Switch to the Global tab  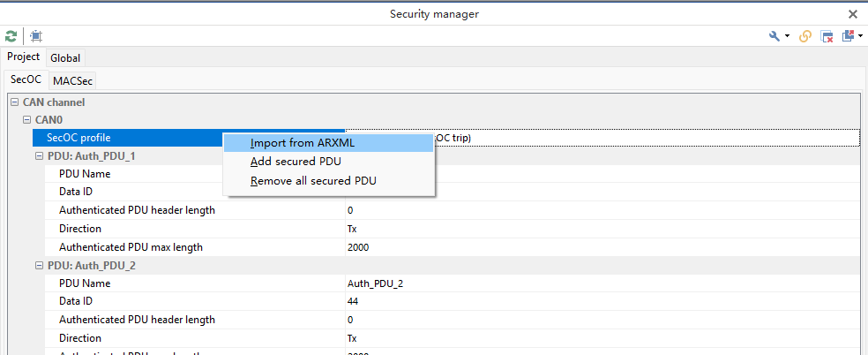[x=65, y=58]
